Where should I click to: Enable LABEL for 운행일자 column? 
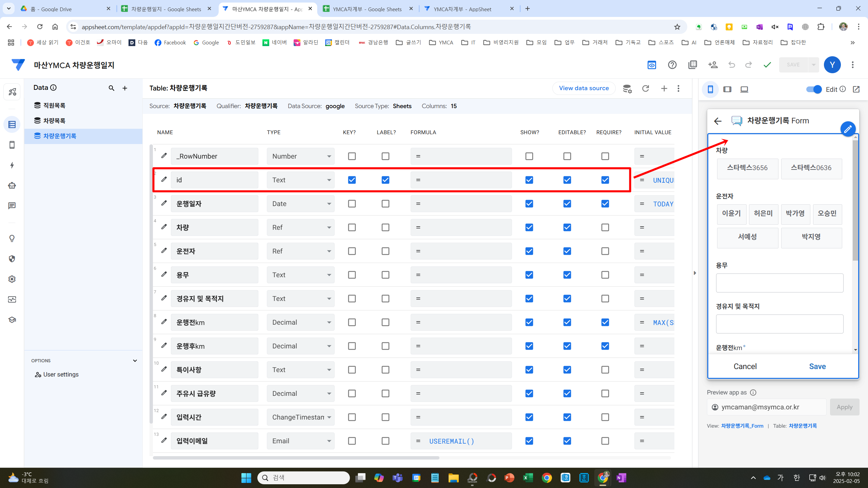point(386,204)
